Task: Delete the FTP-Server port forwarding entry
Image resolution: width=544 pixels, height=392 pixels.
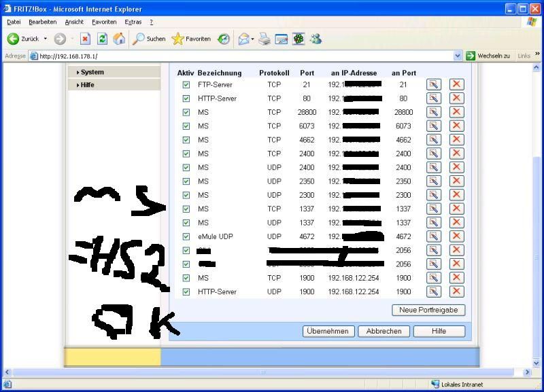Action: pos(456,84)
